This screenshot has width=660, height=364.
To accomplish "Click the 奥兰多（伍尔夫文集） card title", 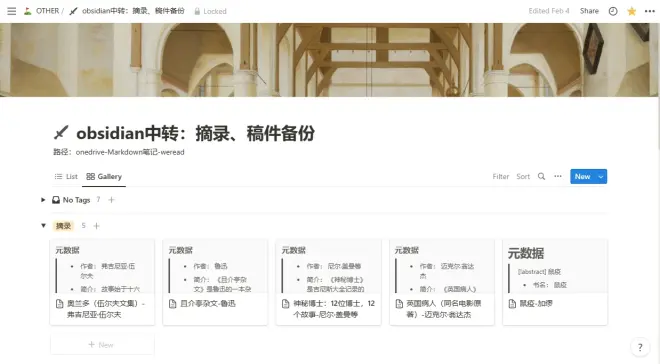I will click(106, 309).
